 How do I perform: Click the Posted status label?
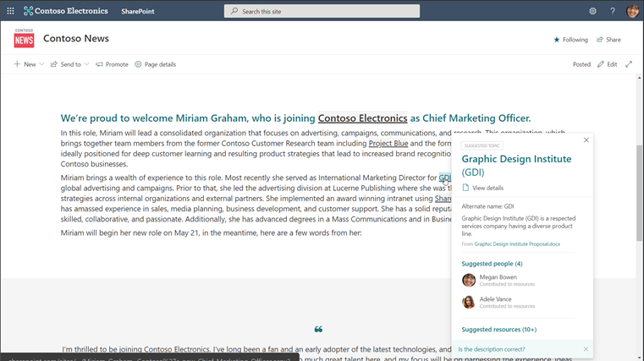581,64
